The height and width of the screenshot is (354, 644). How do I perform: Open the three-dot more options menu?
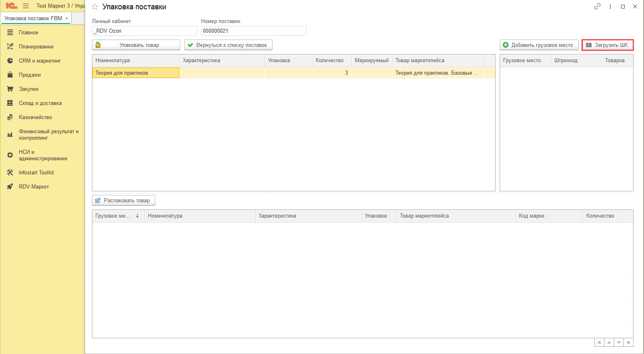coord(610,6)
